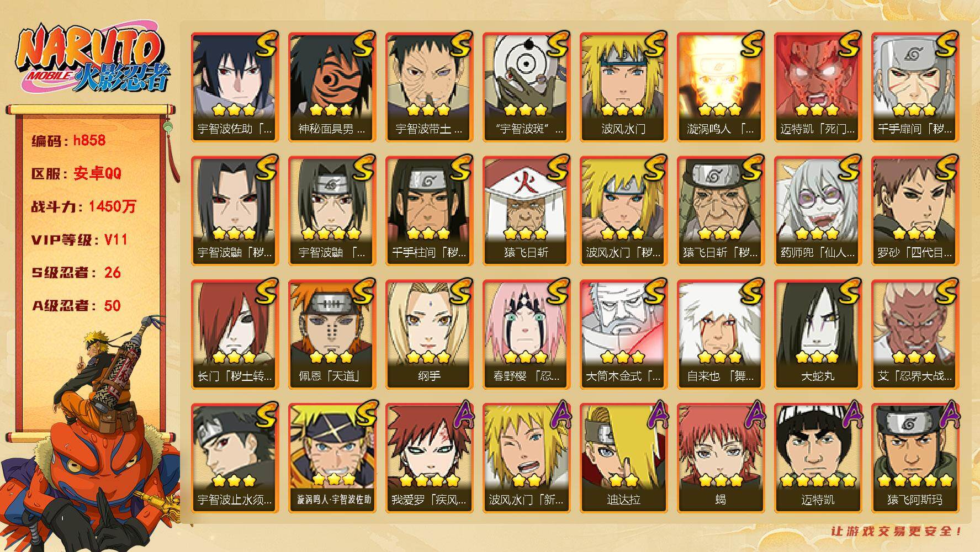Select the 猿飞阿斯玛 character card

915,458
